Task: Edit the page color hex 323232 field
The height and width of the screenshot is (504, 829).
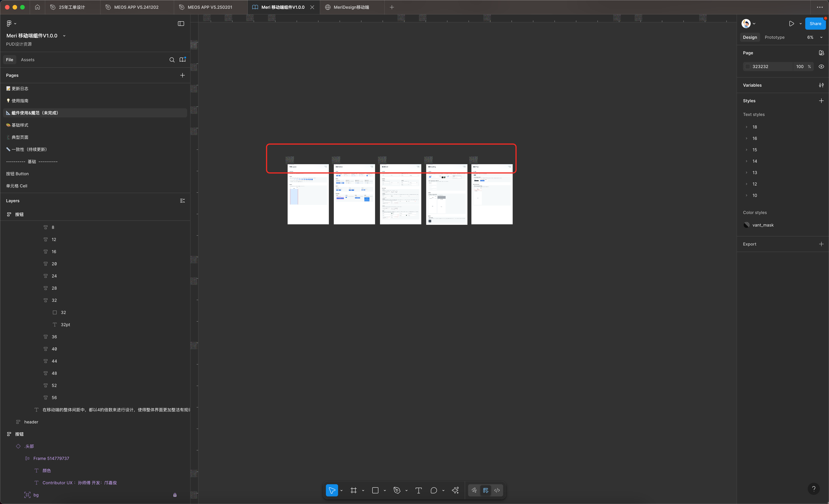Action: click(768, 67)
